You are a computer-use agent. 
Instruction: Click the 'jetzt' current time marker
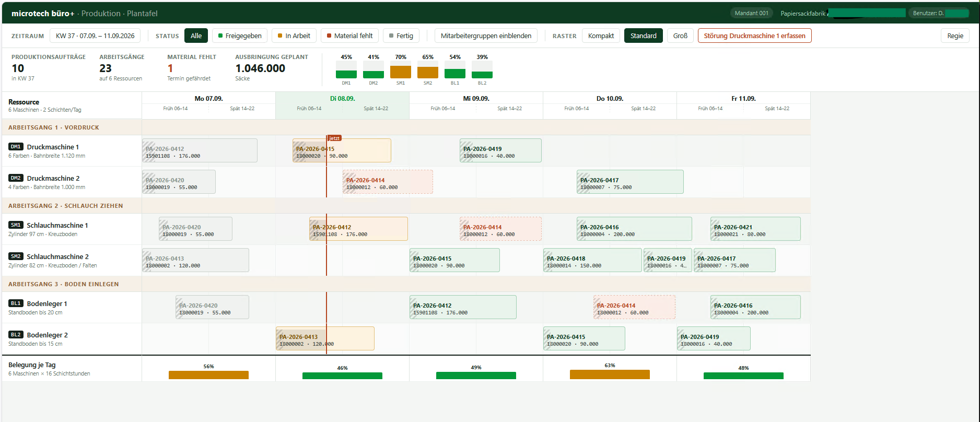334,138
